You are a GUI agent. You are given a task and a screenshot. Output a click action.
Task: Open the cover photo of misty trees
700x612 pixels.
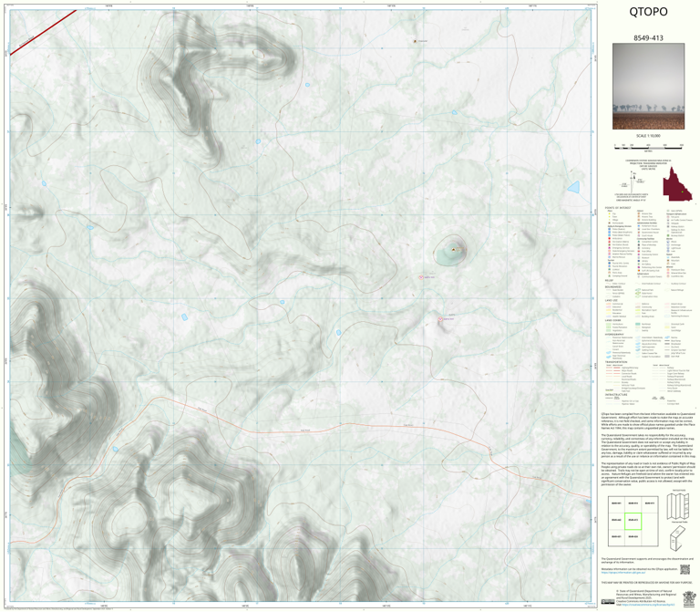(648, 87)
